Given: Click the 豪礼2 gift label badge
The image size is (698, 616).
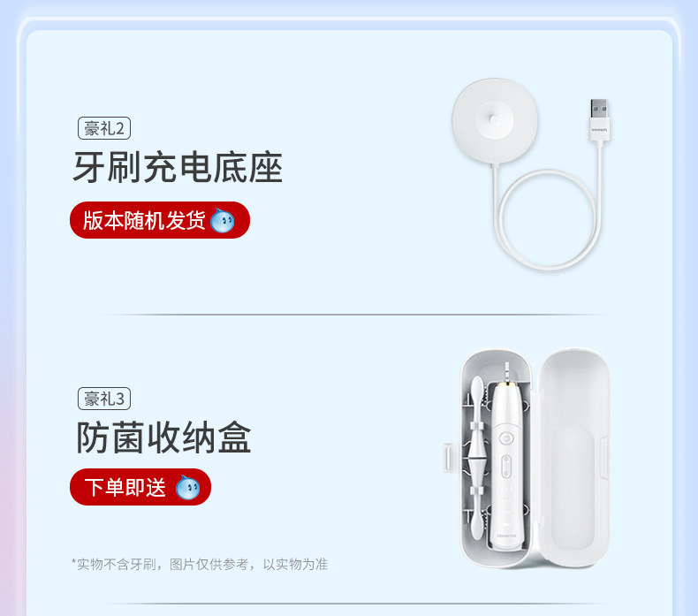Looking at the screenshot, I should tap(104, 128).
